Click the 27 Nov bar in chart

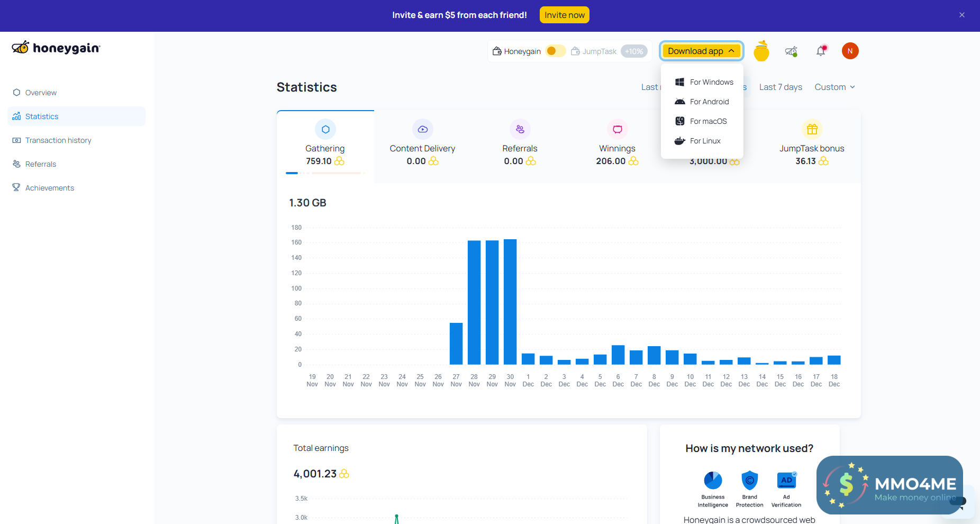click(456, 344)
